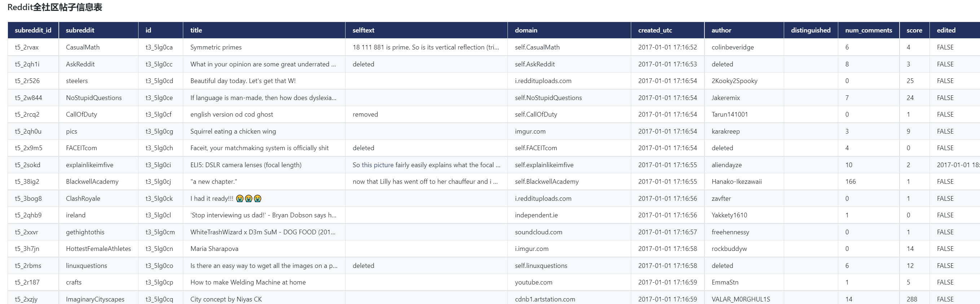Select the id cell t3_5lg0cj
The height and width of the screenshot is (304, 980).
click(161, 182)
